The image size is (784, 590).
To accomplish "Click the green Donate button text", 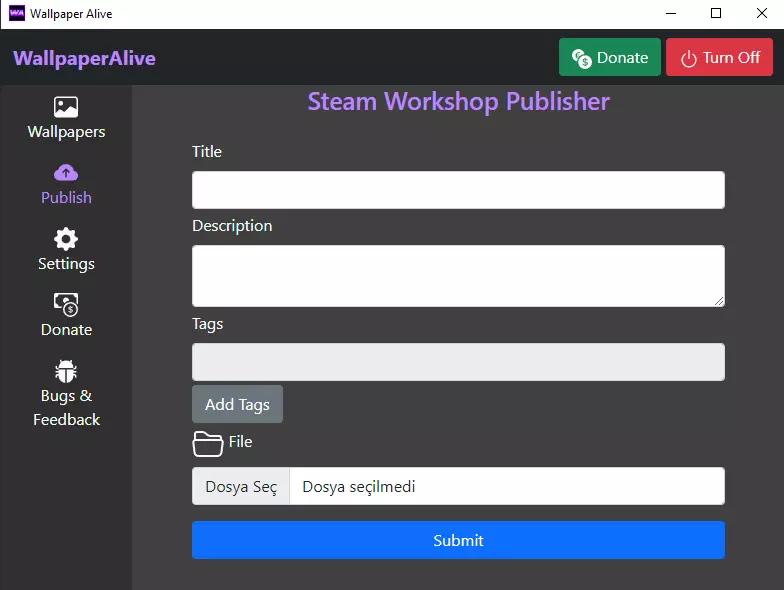I will tap(622, 58).
